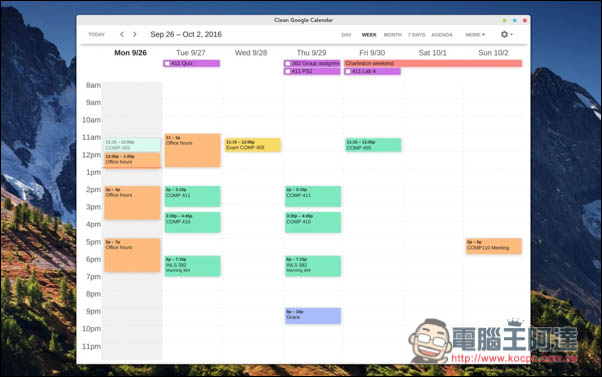Open Wednesday's Exam COMP 455 event
The image size is (602, 377).
click(x=253, y=145)
